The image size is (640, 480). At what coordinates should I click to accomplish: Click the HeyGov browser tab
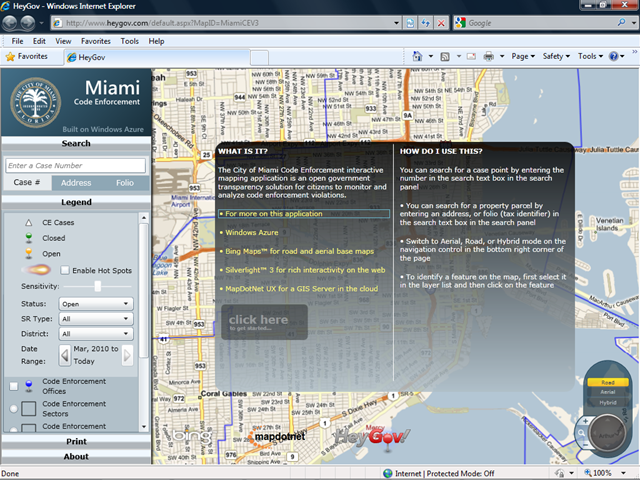pos(157,57)
